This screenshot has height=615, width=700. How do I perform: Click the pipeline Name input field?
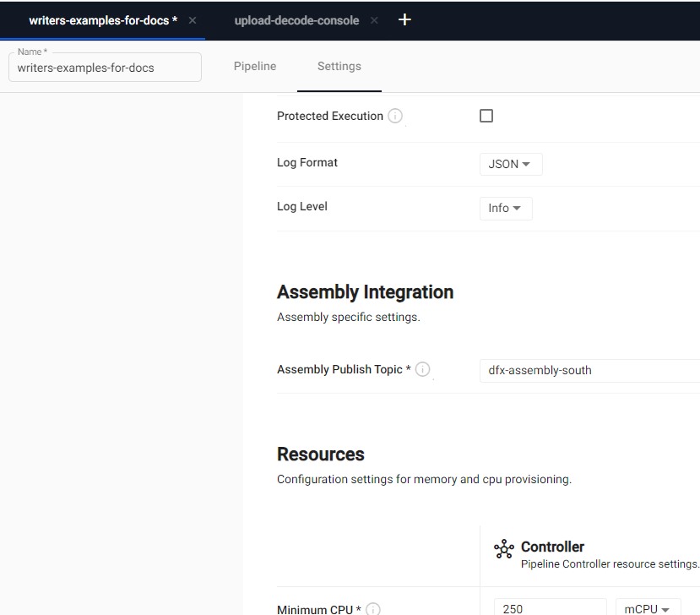(x=105, y=68)
